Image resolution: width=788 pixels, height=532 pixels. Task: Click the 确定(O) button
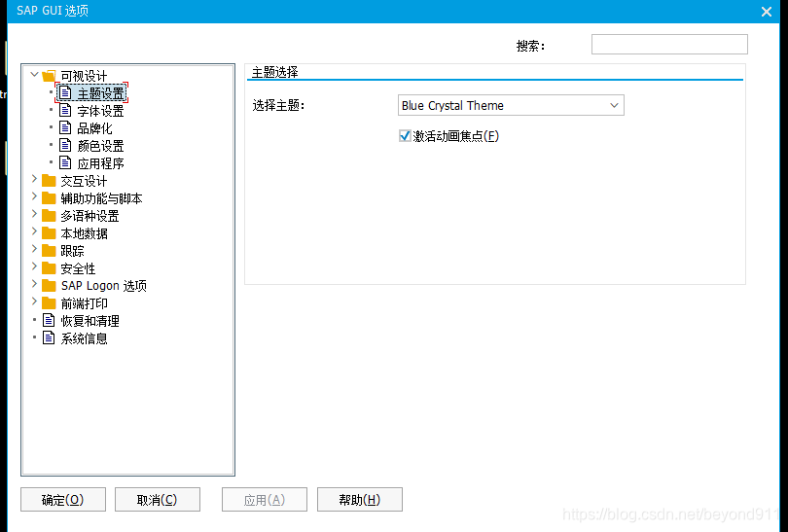(x=63, y=499)
